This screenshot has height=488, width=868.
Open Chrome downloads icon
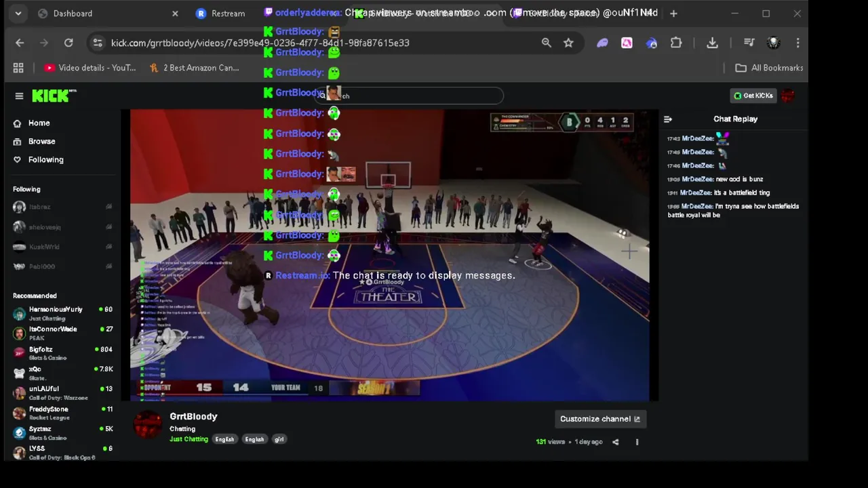click(712, 43)
